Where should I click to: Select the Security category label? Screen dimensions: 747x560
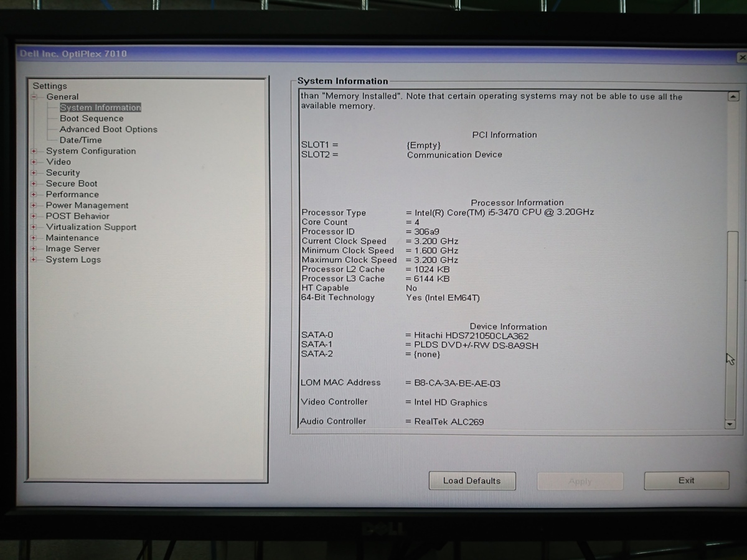click(63, 172)
